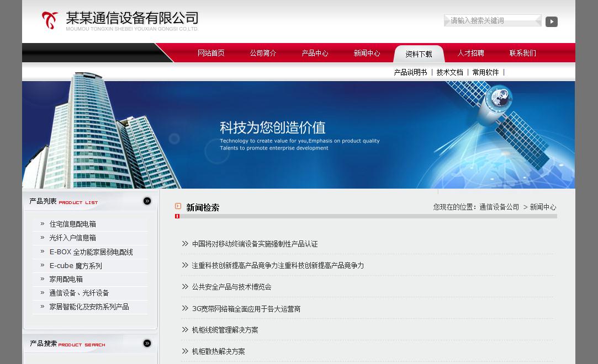Viewport: 598px width, 364px height.
Task: Click the chevron icon beside 光纤入户信息箱
Action: click(x=42, y=238)
